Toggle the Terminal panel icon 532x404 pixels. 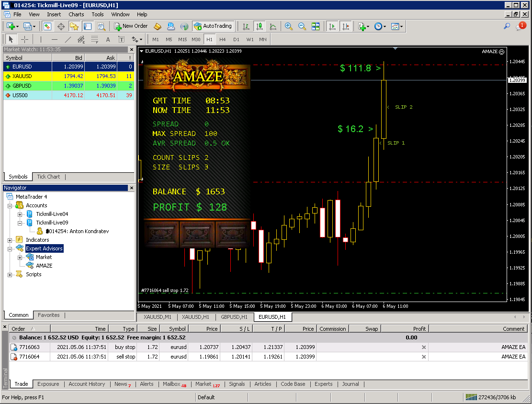(x=88, y=26)
